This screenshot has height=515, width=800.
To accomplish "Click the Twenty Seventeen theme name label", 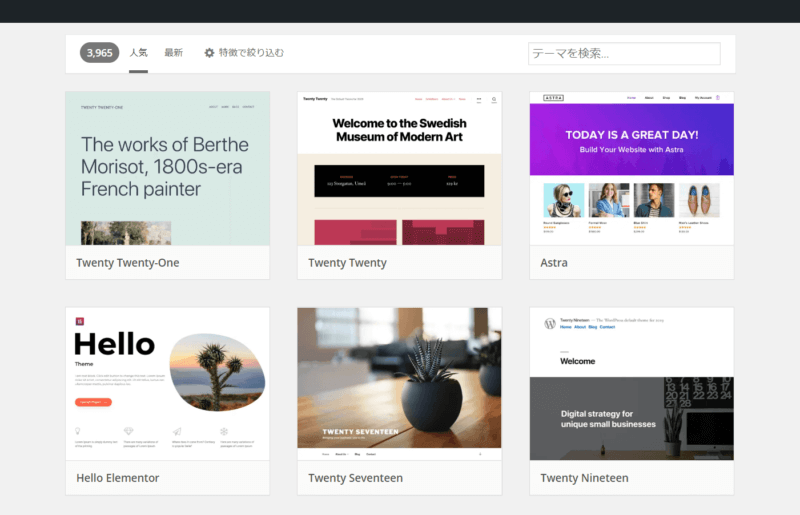I will [355, 478].
